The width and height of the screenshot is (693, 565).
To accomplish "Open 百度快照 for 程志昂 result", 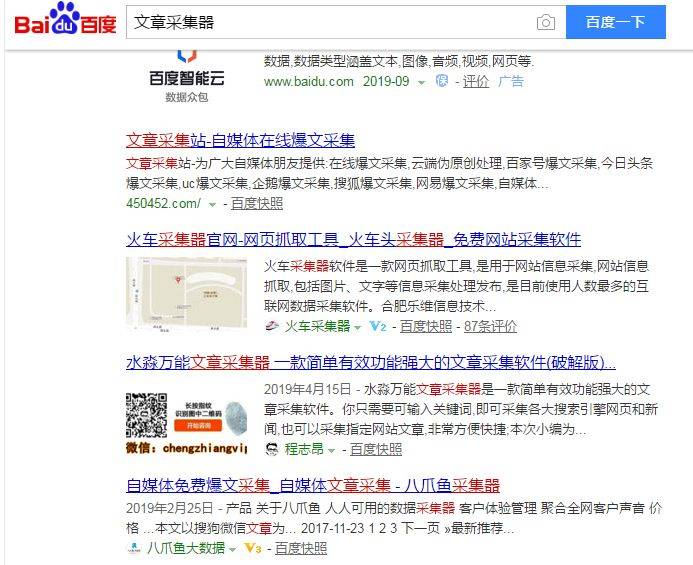I will (x=376, y=449).
